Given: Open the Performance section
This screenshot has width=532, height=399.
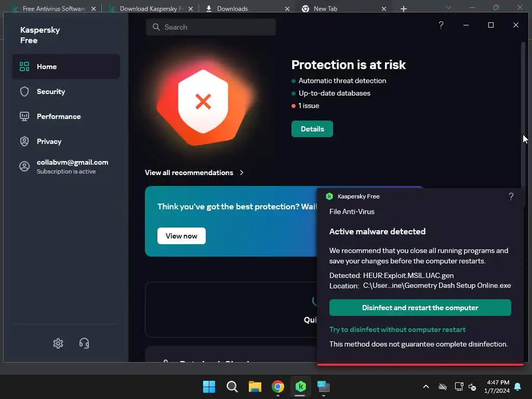Looking at the screenshot, I should click(66, 116).
